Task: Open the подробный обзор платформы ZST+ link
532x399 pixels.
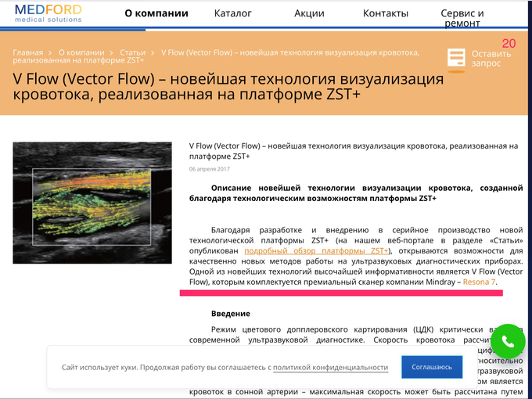Action: [316, 250]
